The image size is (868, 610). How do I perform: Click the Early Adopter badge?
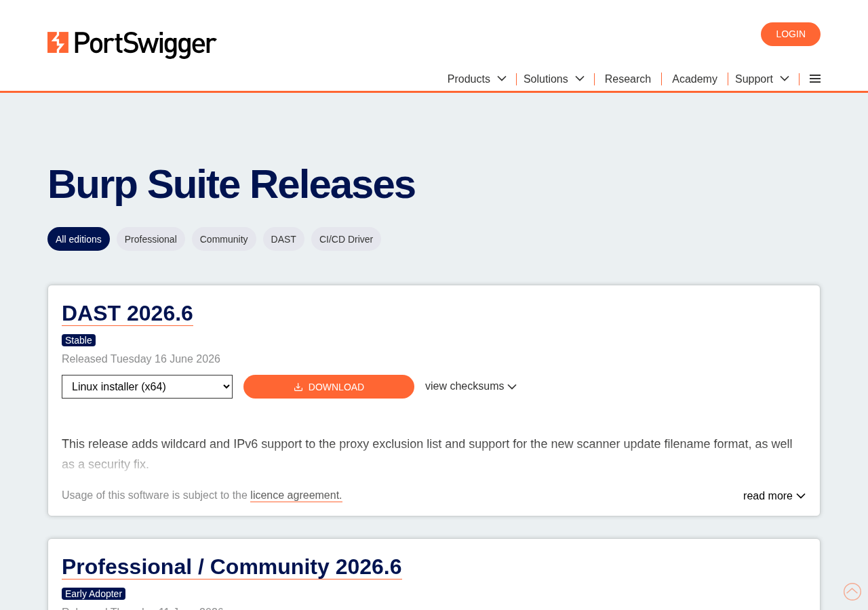tap(94, 594)
